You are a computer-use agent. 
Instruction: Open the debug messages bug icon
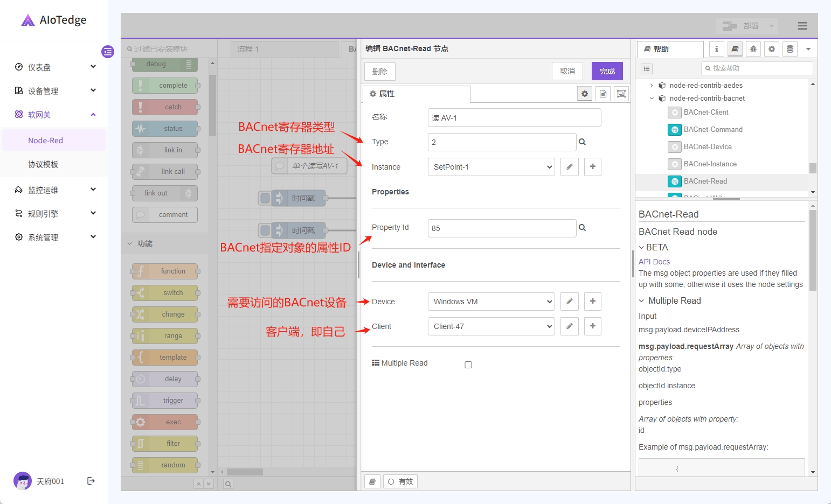click(753, 49)
